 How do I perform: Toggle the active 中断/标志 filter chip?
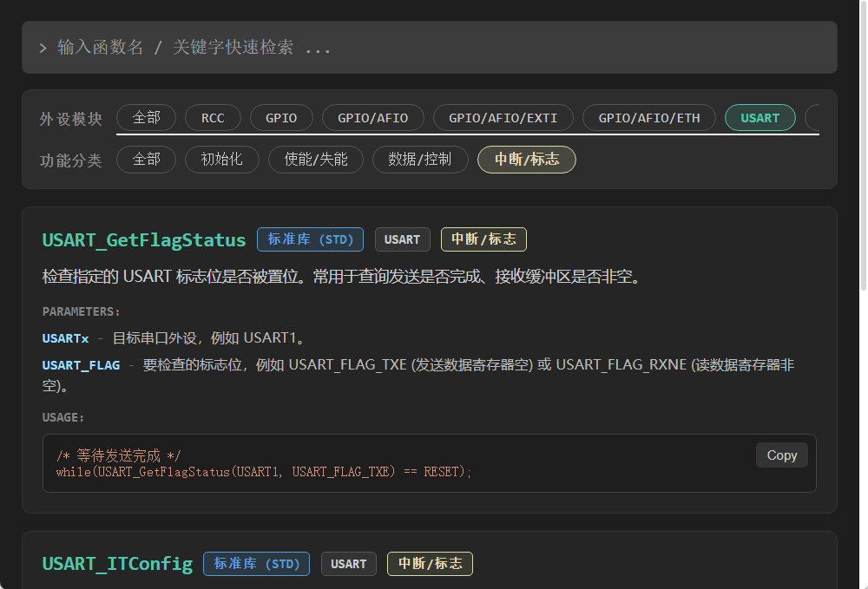526,160
